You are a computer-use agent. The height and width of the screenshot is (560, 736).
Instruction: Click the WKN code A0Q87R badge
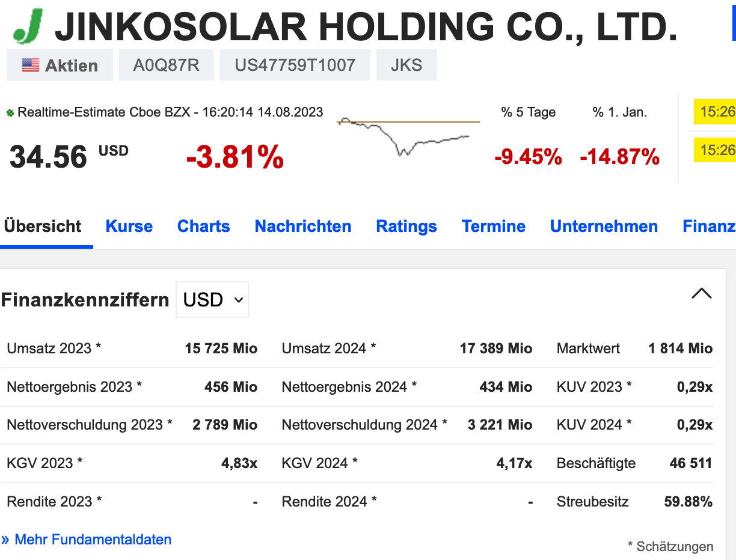(x=166, y=64)
